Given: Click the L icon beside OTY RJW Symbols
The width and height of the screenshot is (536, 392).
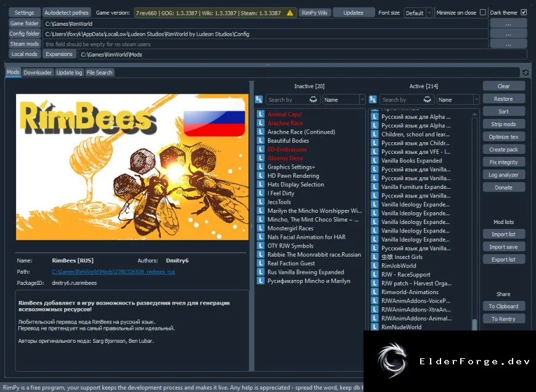Looking at the screenshot, I should [261, 246].
